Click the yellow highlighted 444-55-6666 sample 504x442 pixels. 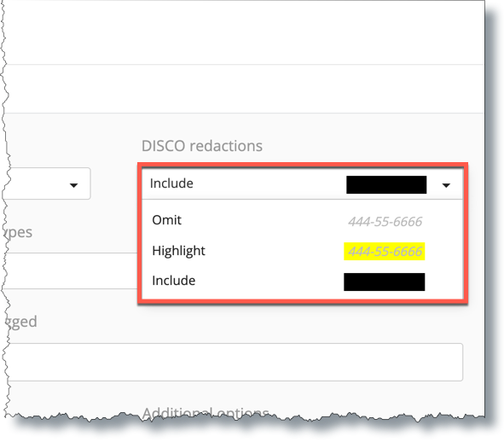coord(385,251)
